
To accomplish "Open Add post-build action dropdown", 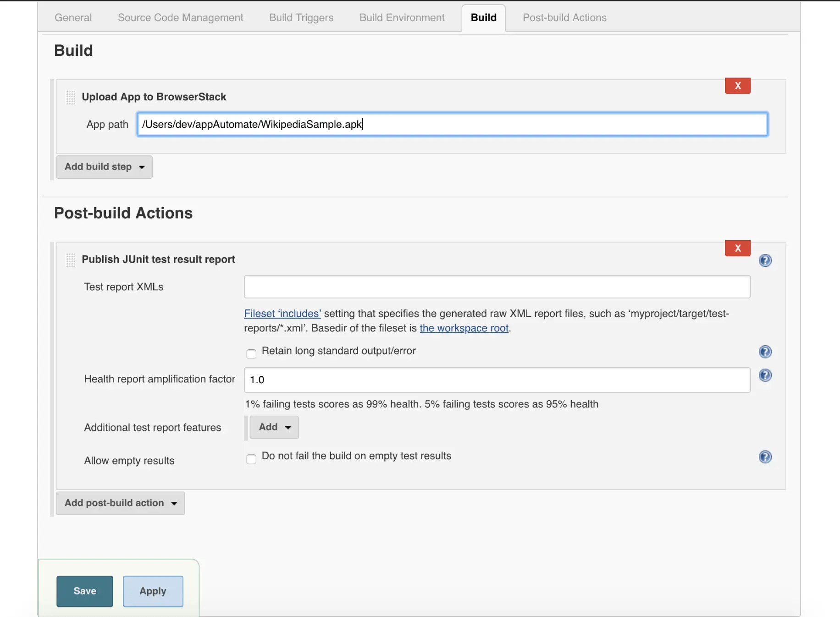I will [x=120, y=503].
